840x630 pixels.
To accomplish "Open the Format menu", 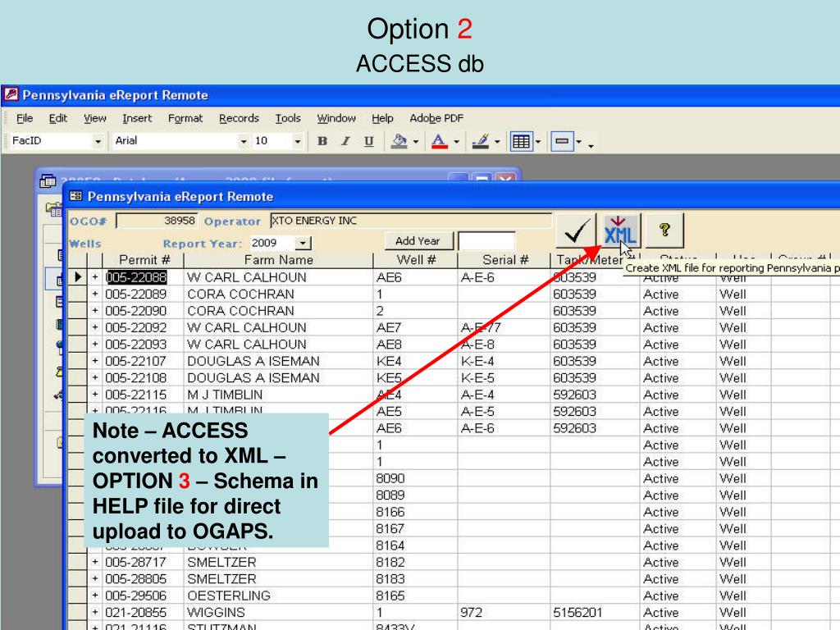I will (185, 118).
